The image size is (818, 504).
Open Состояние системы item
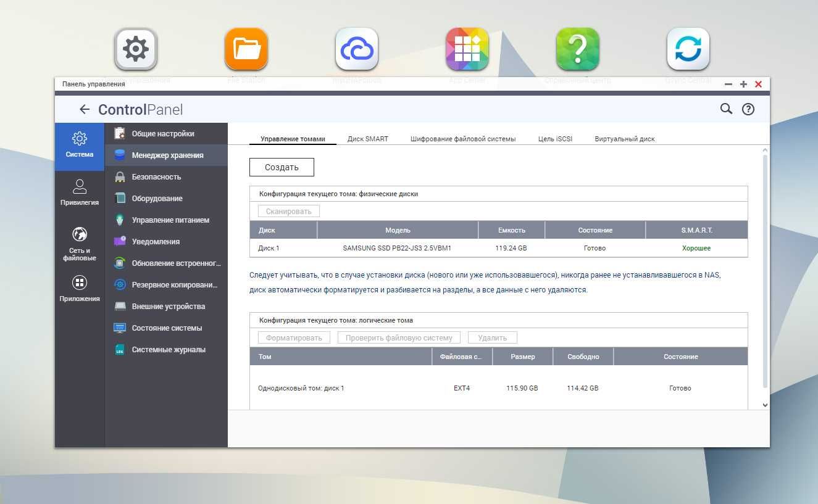click(167, 328)
